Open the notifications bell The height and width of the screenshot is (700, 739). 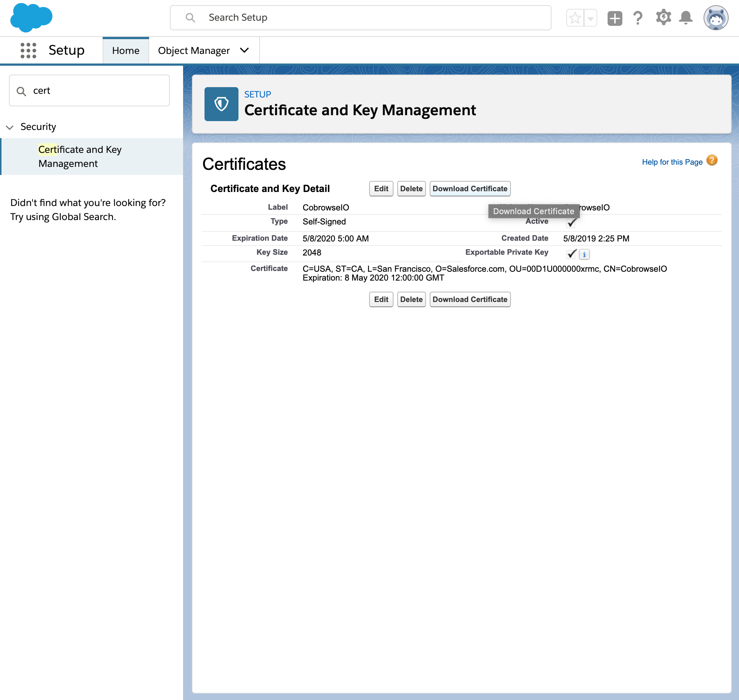(x=685, y=18)
